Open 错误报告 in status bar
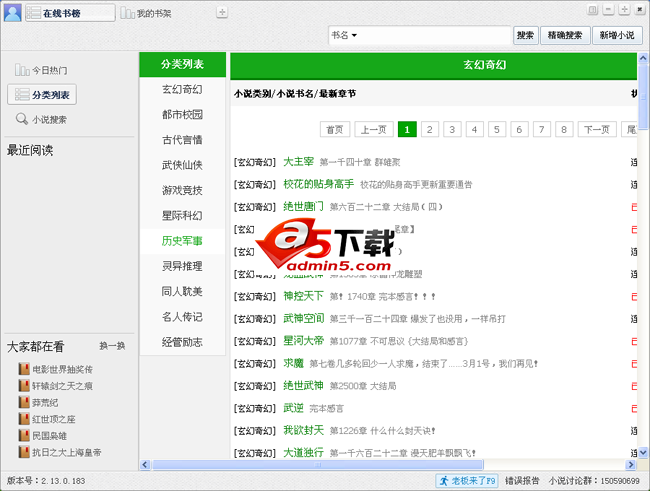650x491 pixels. (x=522, y=481)
